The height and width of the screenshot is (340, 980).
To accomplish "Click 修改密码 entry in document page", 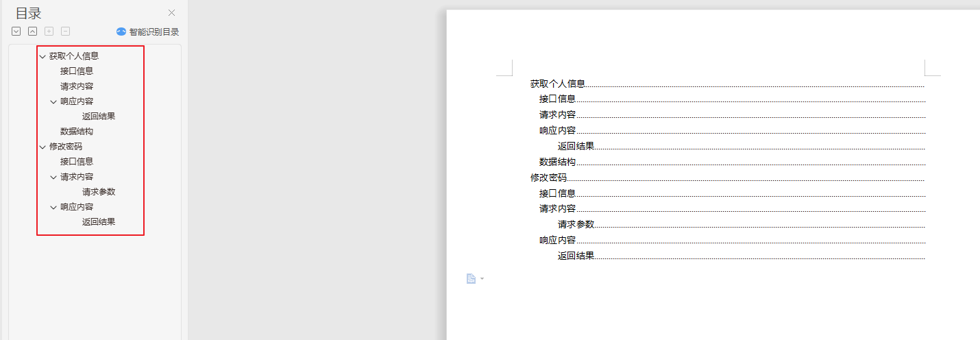I will 548,178.
